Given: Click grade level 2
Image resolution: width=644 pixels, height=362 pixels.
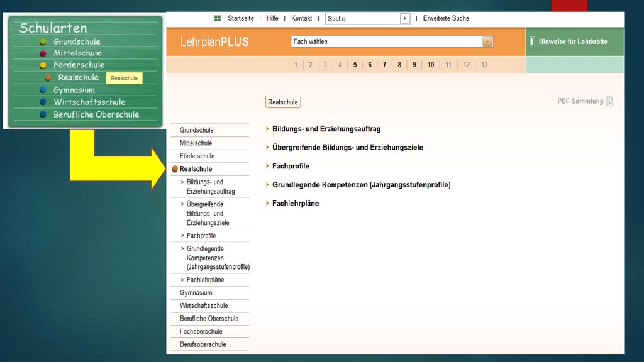Looking at the screenshot, I should tap(311, 65).
